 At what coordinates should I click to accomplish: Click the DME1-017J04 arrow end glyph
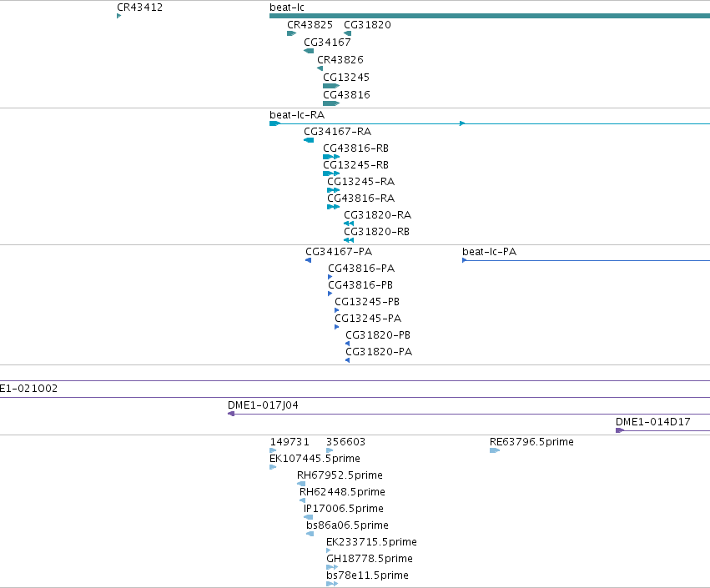click(231, 414)
